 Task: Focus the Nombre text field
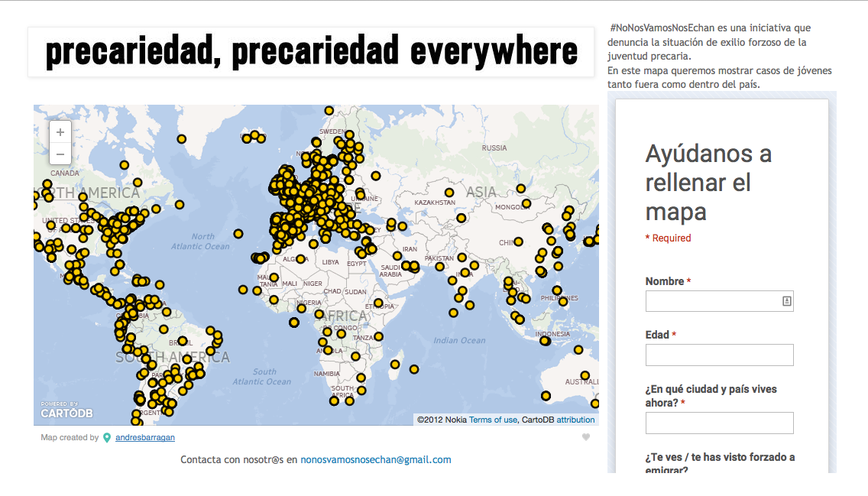[712, 301]
